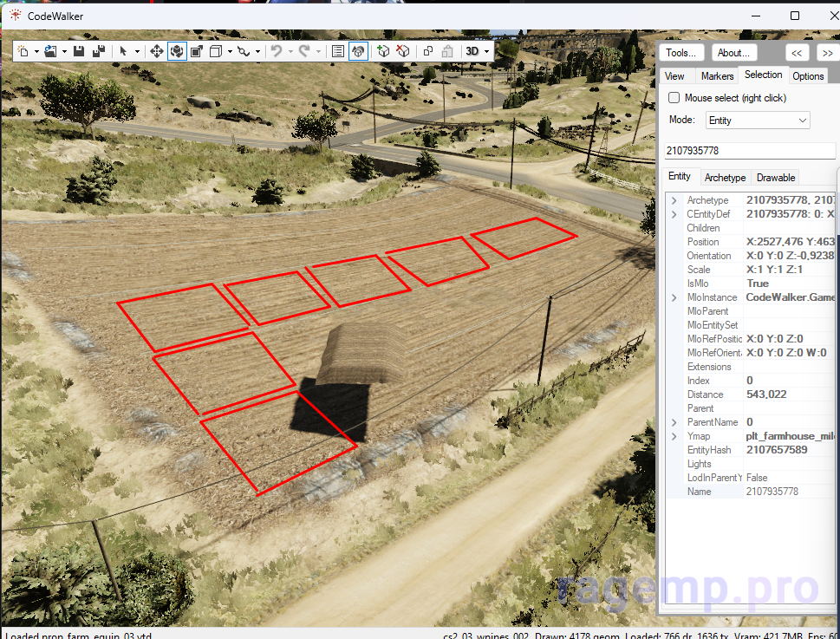Open the Drawable sub-tab
Image resolution: width=840 pixels, height=639 pixels.
click(776, 178)
